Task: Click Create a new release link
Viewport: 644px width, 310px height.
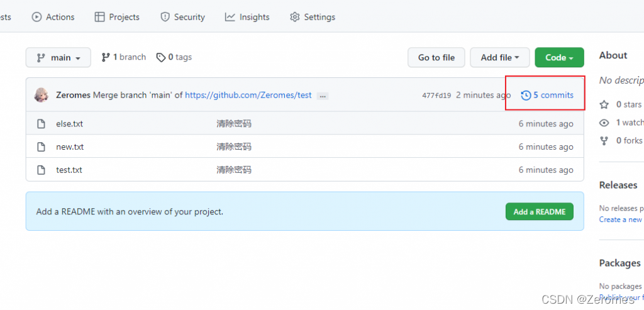Action: pyautogui.click(x=621, y=219)
